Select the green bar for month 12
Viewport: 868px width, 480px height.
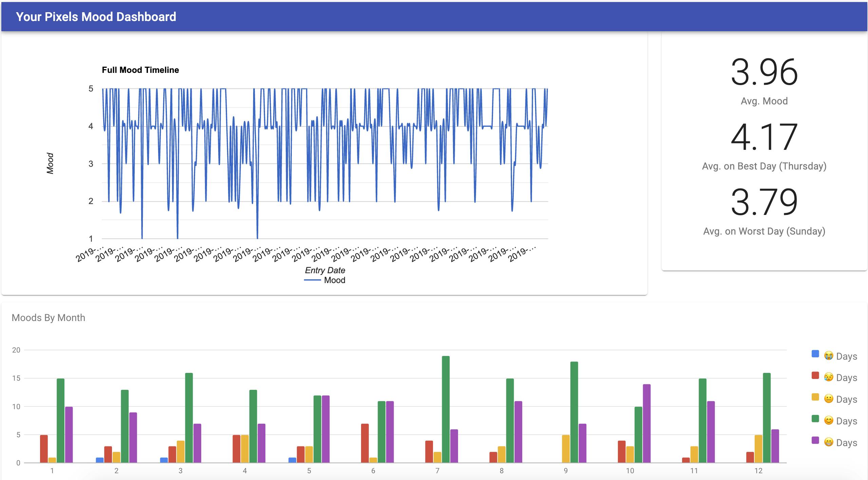[x=767, y=418]
